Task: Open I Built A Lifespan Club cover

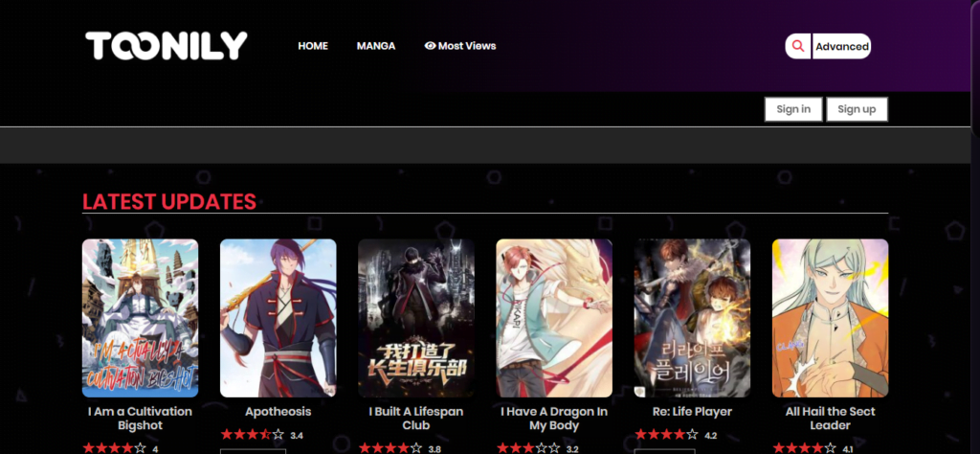Action: coord(416,318)
